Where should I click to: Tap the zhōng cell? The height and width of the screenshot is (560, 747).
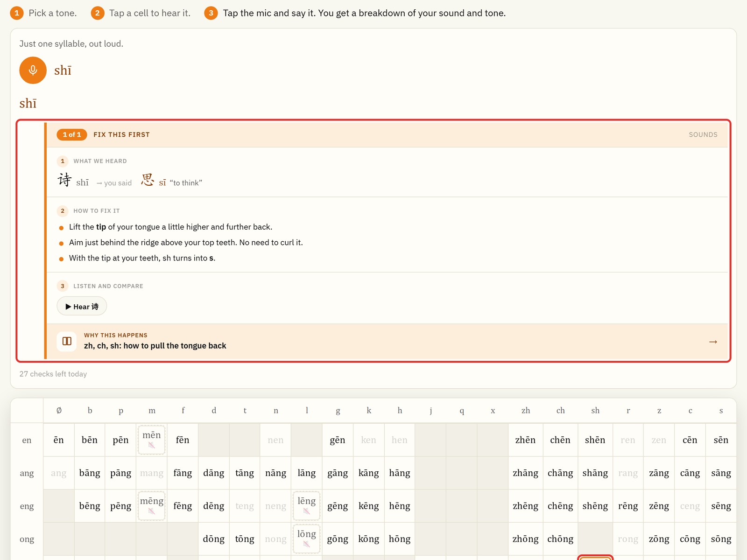[x=526, y=539]
